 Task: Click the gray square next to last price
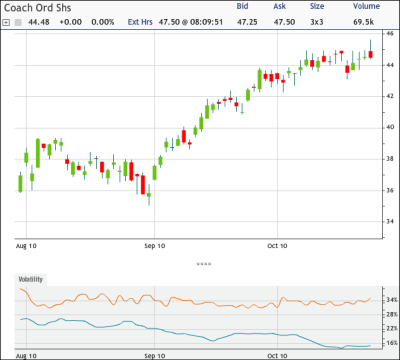[x=18, y=22]
